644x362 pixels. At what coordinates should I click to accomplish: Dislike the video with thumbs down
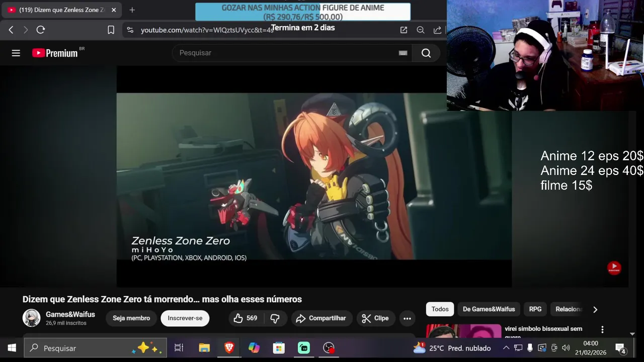(x=275, y=318)
